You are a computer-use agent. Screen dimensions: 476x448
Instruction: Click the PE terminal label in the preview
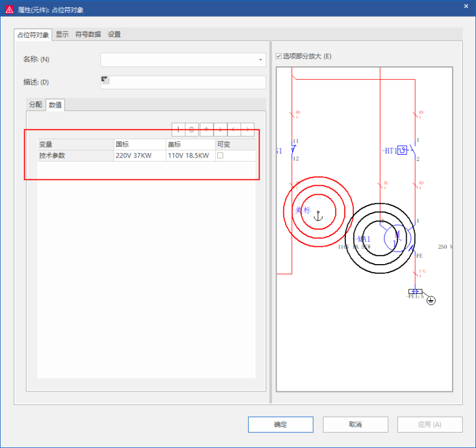pos(419,256)
